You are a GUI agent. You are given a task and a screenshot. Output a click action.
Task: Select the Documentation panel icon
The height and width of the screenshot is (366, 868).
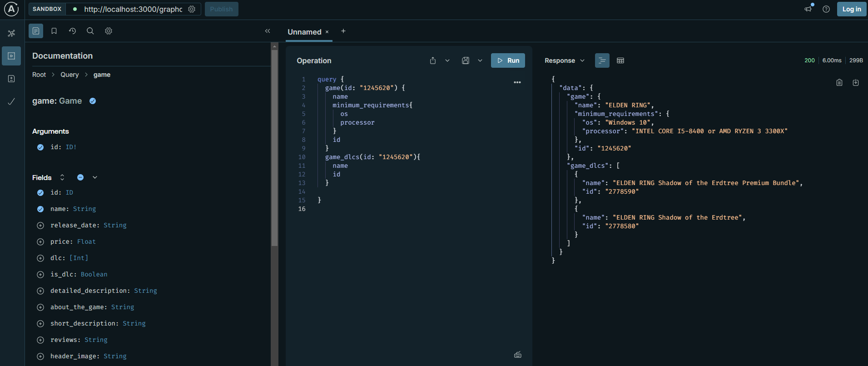(36, 31)
